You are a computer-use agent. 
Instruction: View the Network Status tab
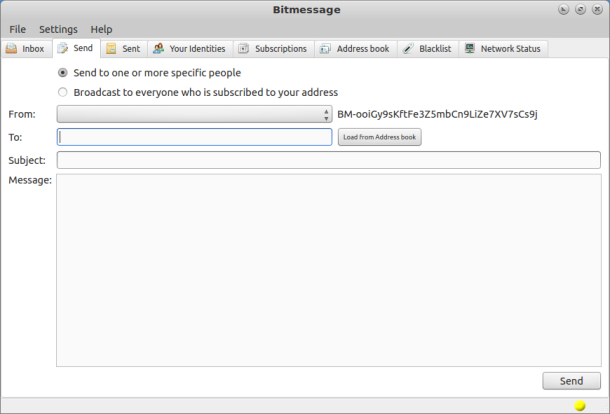(x=503, y=49)
